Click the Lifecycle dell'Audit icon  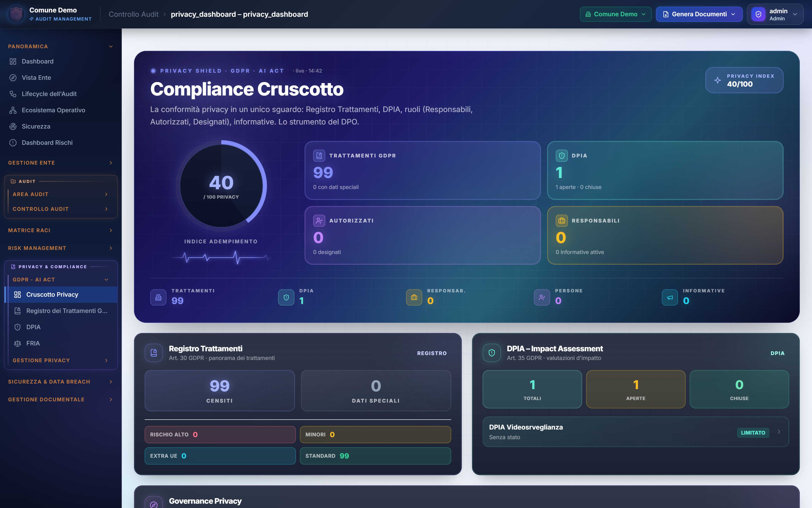point(13,94)
